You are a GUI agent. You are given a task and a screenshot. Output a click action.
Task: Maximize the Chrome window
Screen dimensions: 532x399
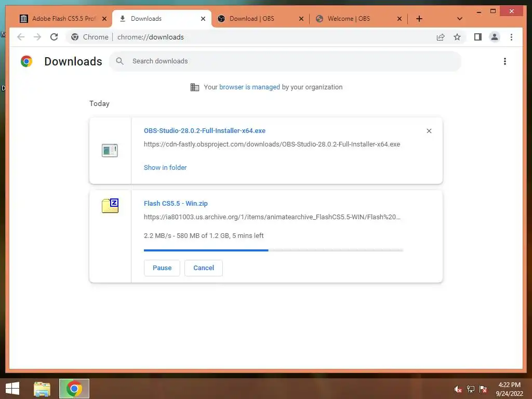[493, 11]
